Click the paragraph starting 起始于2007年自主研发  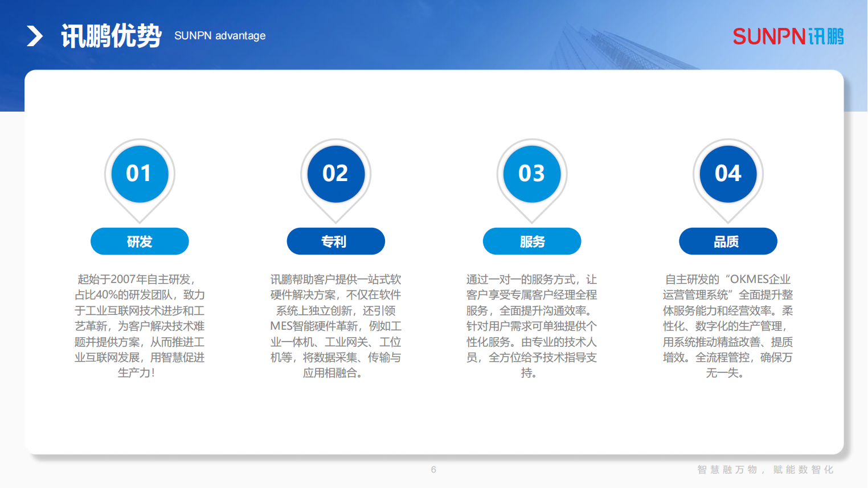(x=140, y=326)
